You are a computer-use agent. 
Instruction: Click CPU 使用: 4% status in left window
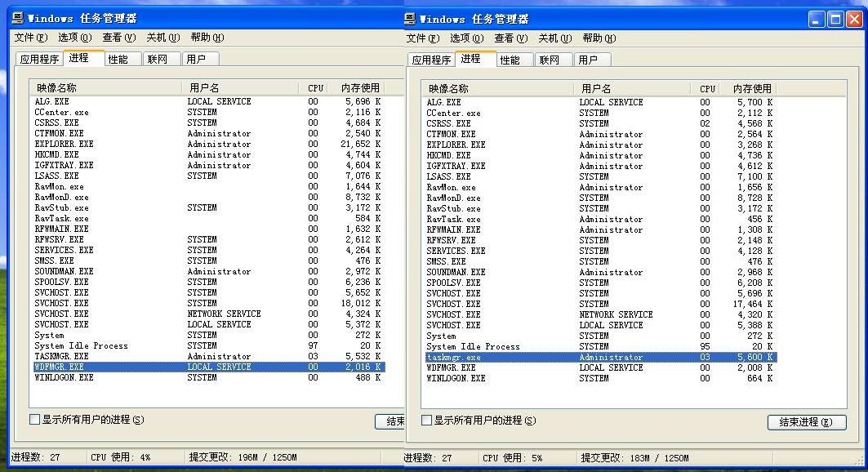coord(121,457)
